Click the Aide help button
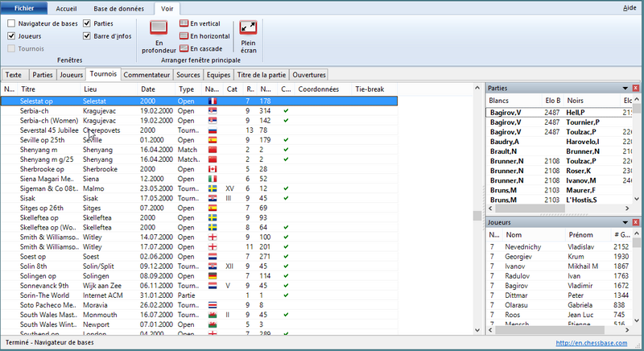644x351 pixels. click(x=630, y=6)
